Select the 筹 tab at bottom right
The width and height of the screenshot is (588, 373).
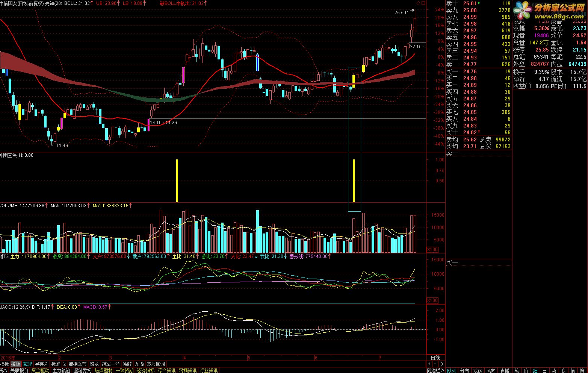click(582, 370)
